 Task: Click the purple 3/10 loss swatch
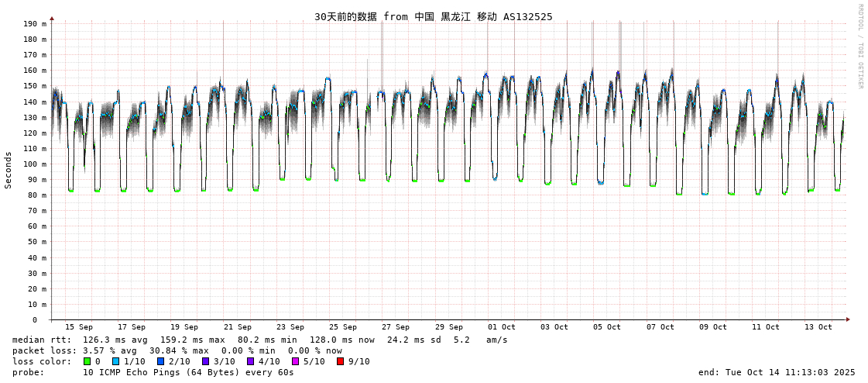(x=205, y=361)
